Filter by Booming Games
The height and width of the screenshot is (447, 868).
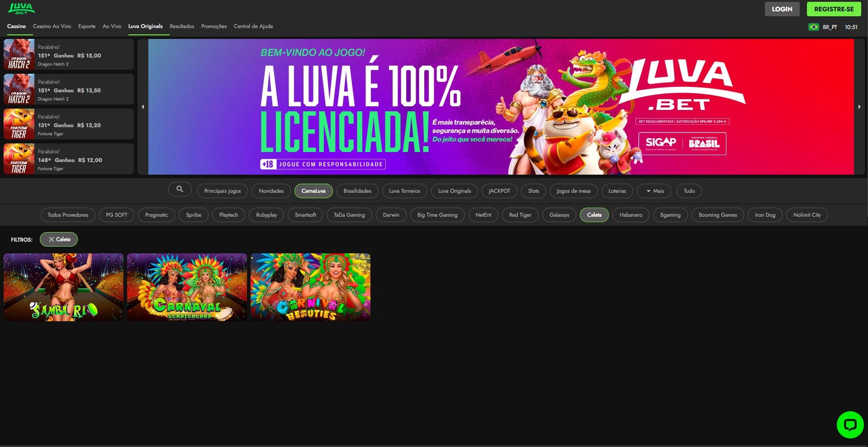tap(718, 215)
